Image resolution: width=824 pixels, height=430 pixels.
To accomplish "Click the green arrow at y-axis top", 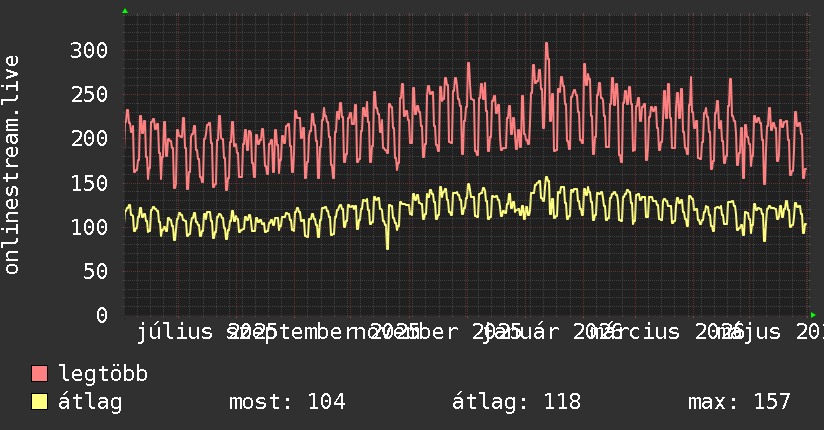I will (x=125, y=11).
